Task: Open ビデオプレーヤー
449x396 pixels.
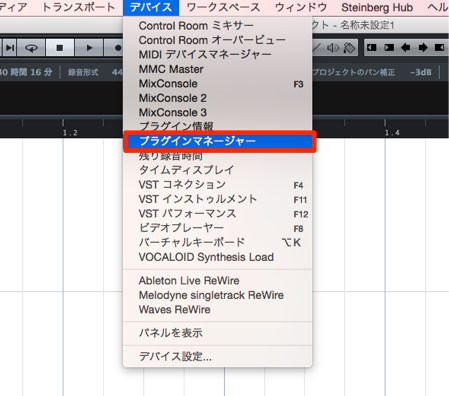Action: pos(218,228)
